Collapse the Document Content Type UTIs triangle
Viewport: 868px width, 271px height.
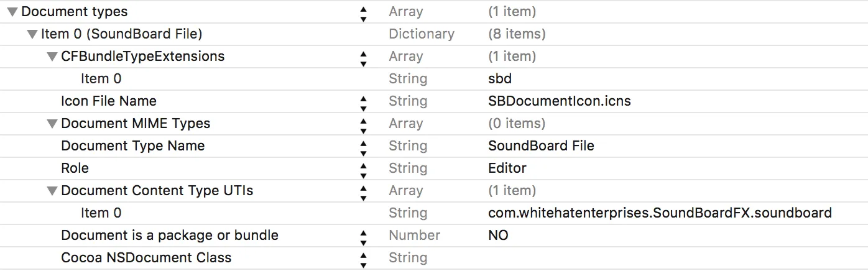(x=52, y=191)
